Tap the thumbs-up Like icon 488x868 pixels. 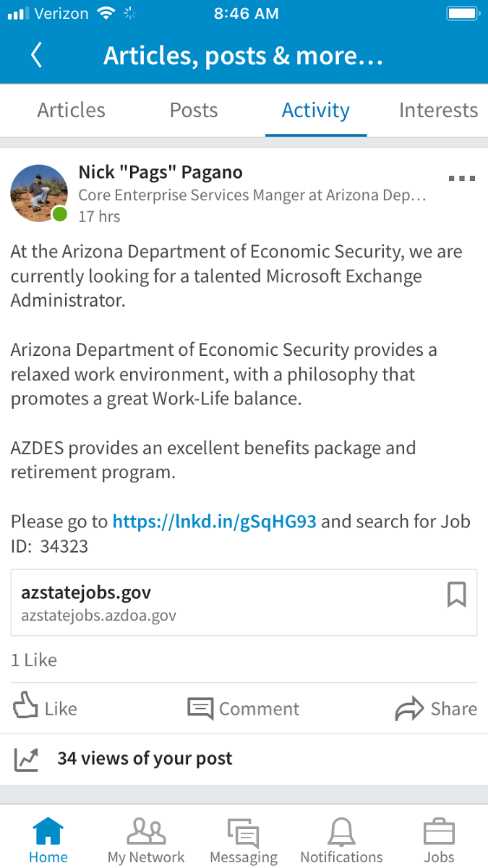click(x=26, y=707)
